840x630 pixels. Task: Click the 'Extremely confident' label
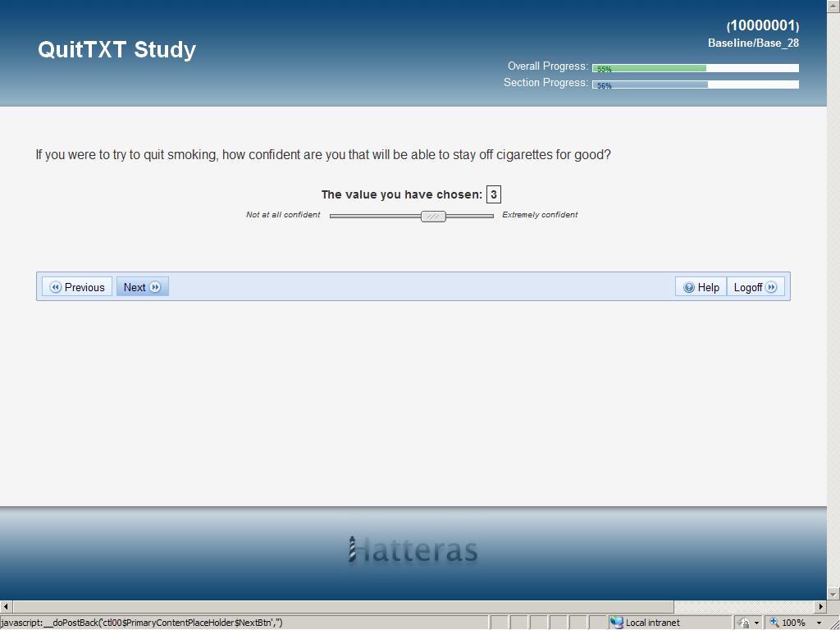coord(540,215)
